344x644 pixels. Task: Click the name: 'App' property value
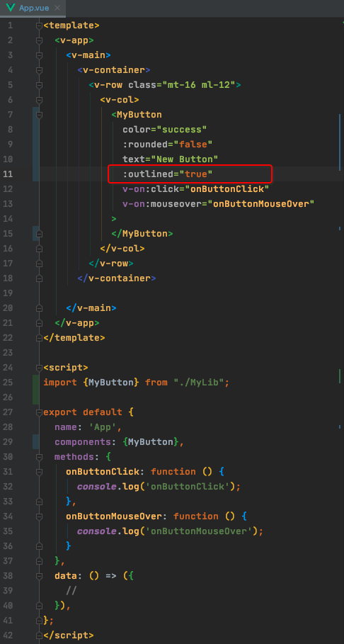[103, 427]
